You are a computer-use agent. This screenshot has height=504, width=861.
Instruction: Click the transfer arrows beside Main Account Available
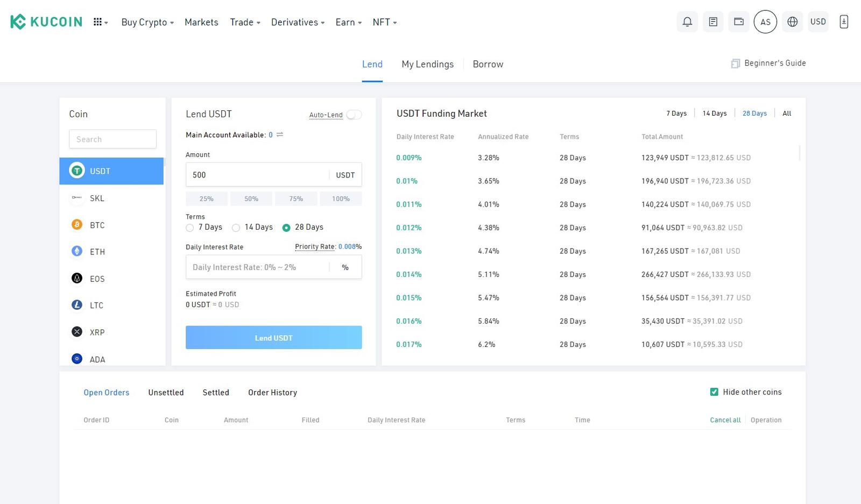pos(280,134)
